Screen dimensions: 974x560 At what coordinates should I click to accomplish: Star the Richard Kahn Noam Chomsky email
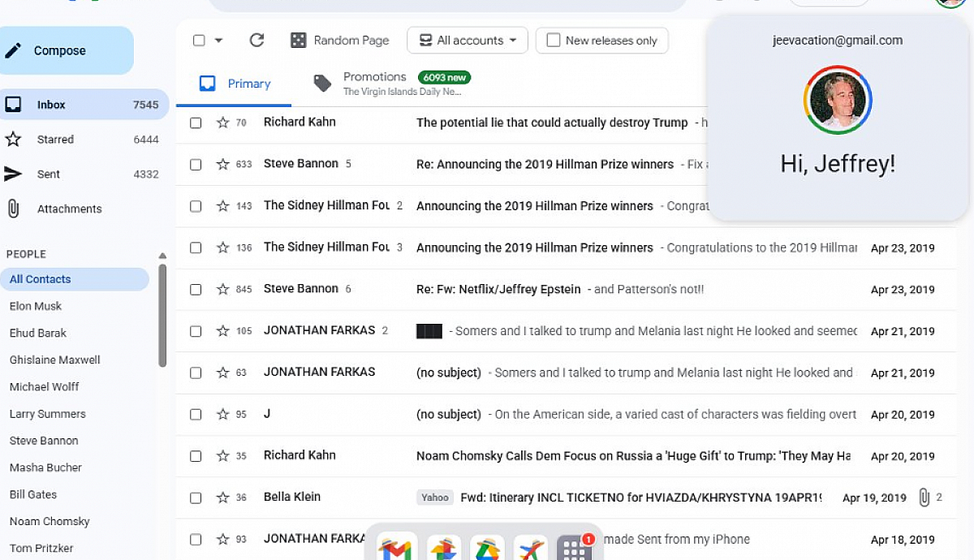223,456
